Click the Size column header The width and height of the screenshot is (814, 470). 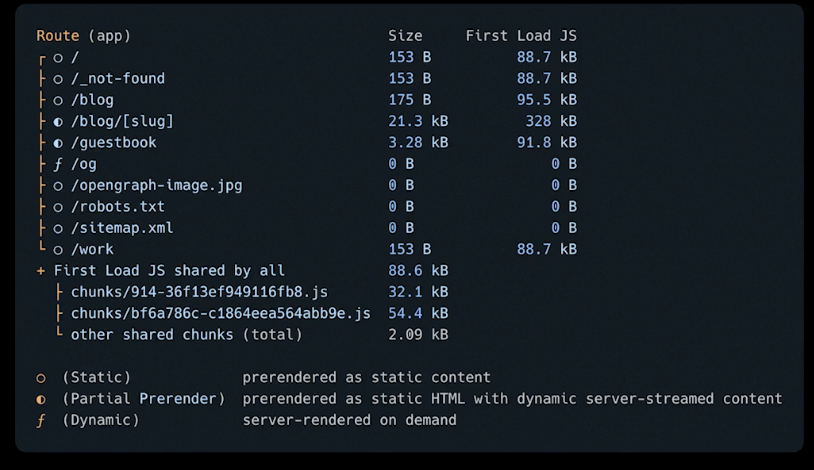click(405, 36)
